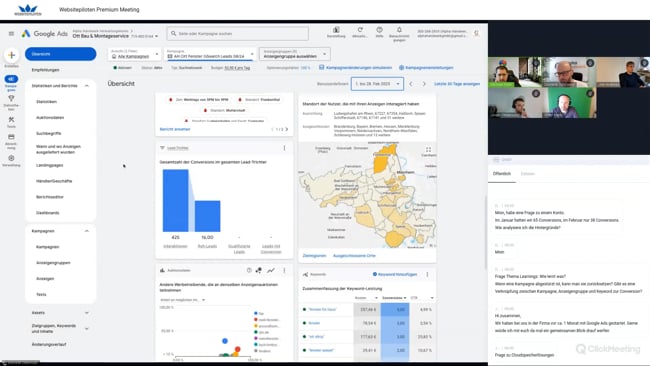
Task: Go to next page of the 1/2 insights card
Action: [286, 129]
